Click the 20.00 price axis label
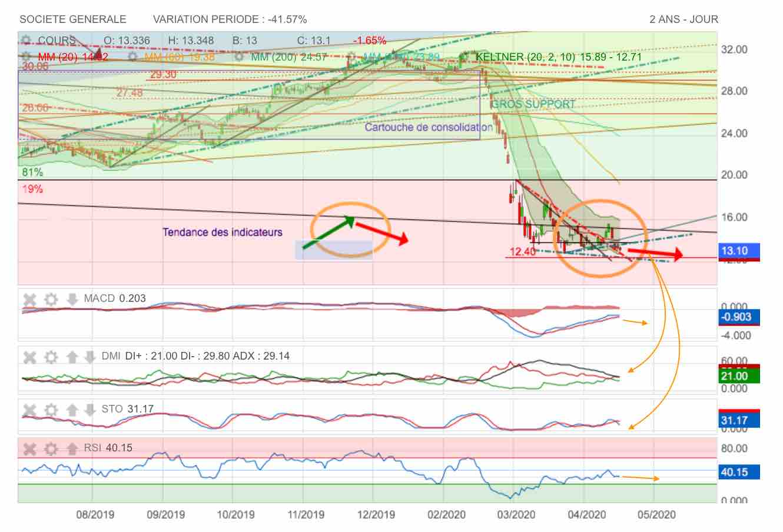This screenshot has width=783, height=532. pos(734,175)
